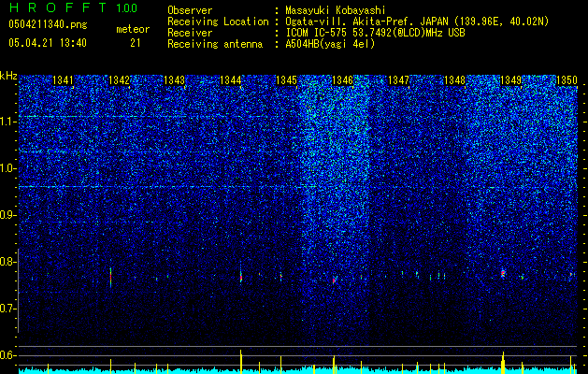Click the meteor echo streak just after 1342
The width and height of the screenshot is (588, 374).
pyautogui.click(x=110, y=277)
